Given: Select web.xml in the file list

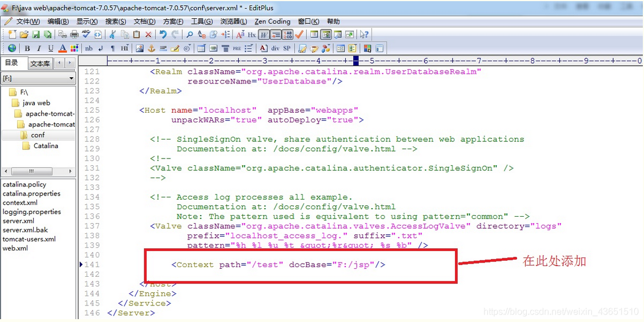Looking at the screenshot, I should pos(15,248).
